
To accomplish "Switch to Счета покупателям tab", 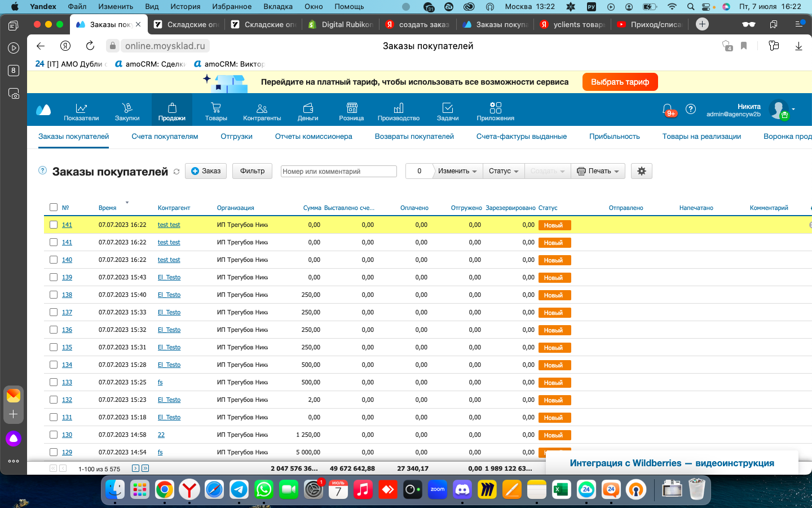I will [165, 137].
